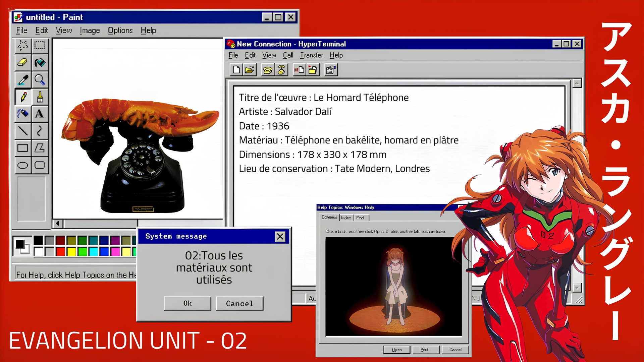Open the HyperTerminal File menu
644x362 pixels.
tap(233, 55)
